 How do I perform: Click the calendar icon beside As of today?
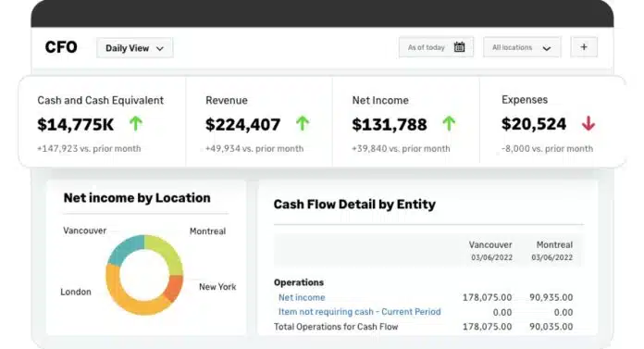pos(459,47)
